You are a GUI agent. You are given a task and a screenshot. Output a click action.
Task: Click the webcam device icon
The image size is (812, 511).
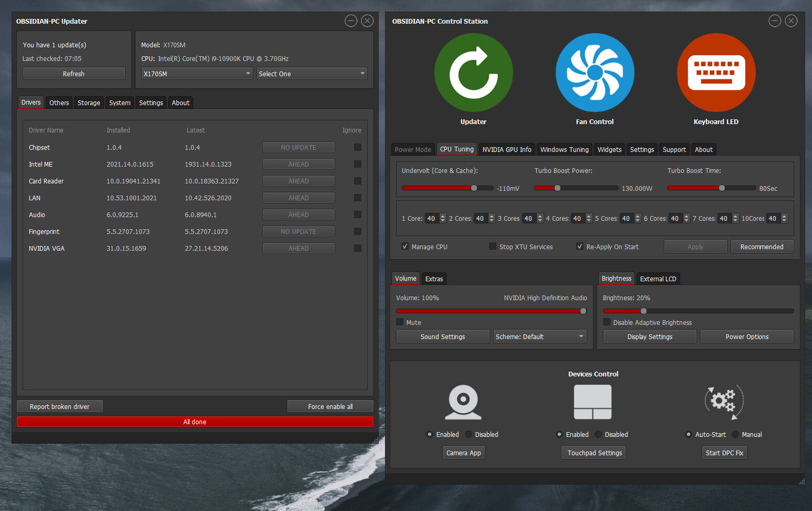(463, 402)
